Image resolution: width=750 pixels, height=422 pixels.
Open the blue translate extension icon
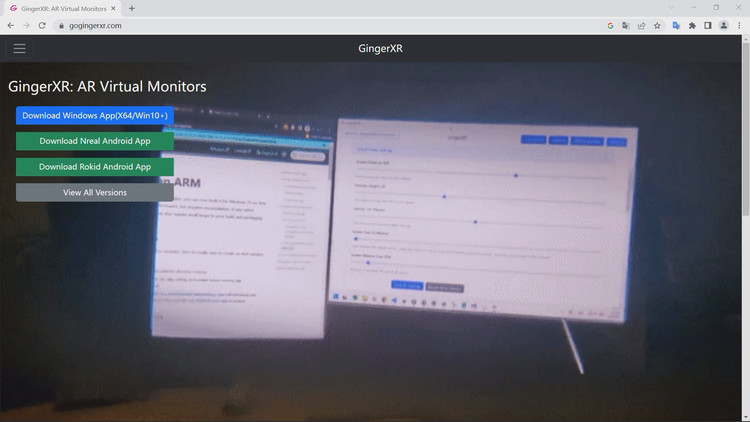click(x=676, y=25)
